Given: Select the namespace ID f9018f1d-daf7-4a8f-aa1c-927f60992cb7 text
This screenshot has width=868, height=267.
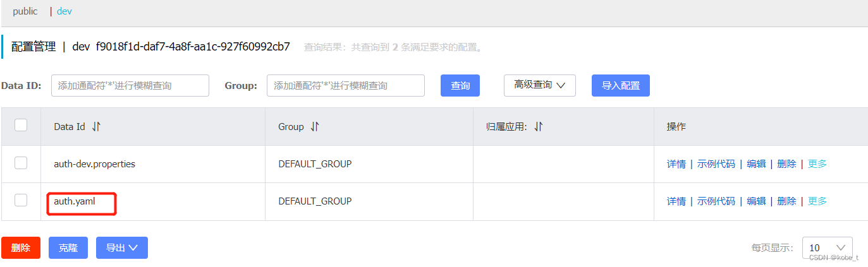Looking at the screenshot, I should click(x=193, y=46).
